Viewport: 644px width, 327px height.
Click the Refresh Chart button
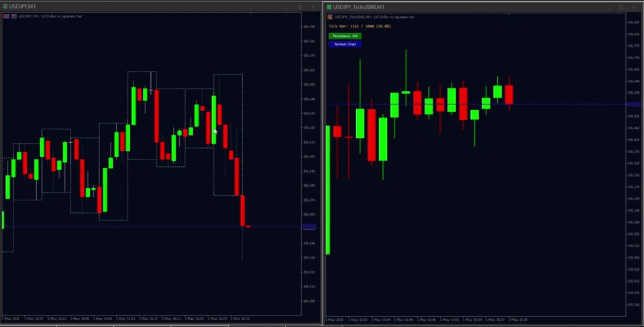click(x=345, y=44)
